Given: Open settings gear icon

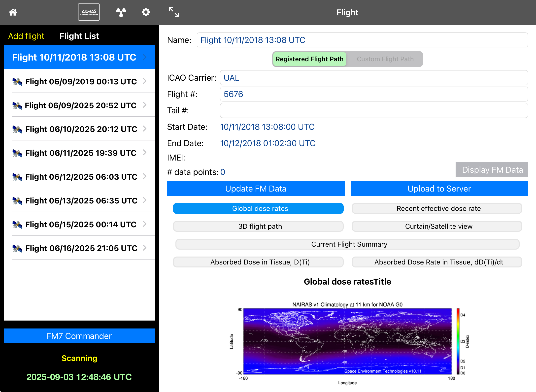Looking at the screenshot, I should (x=146, y=12).
